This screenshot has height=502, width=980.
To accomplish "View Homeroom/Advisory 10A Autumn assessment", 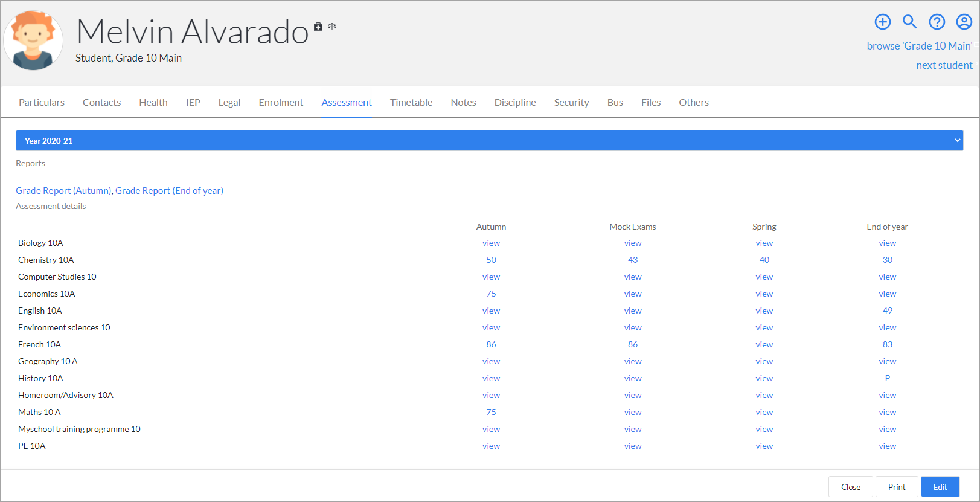I will click(491, 395).
